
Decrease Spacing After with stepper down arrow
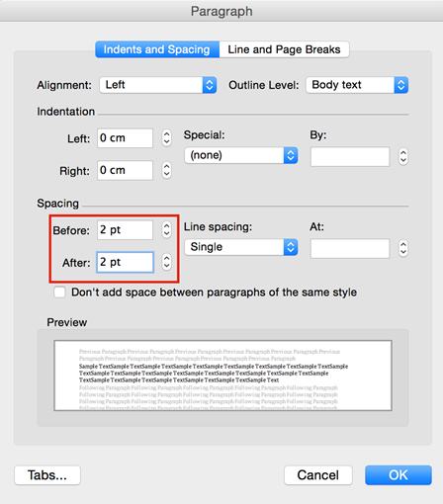[167, 266]
